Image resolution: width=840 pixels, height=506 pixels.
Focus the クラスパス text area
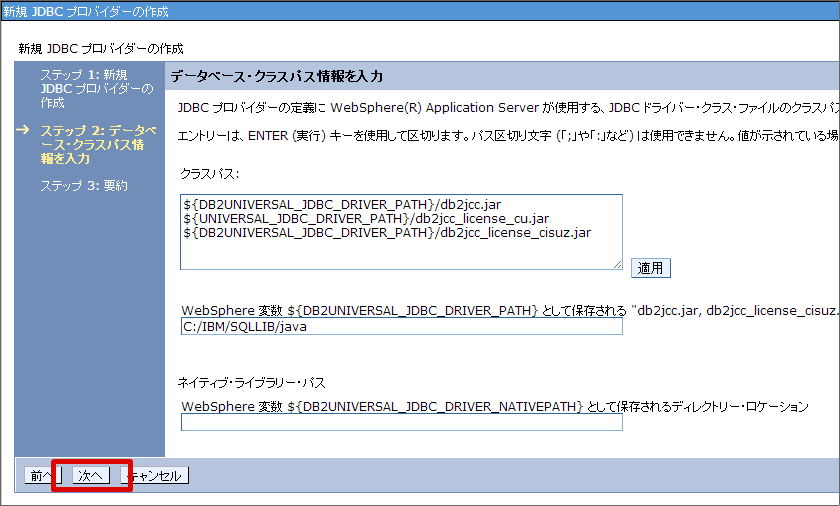click(x=401, y=232)
